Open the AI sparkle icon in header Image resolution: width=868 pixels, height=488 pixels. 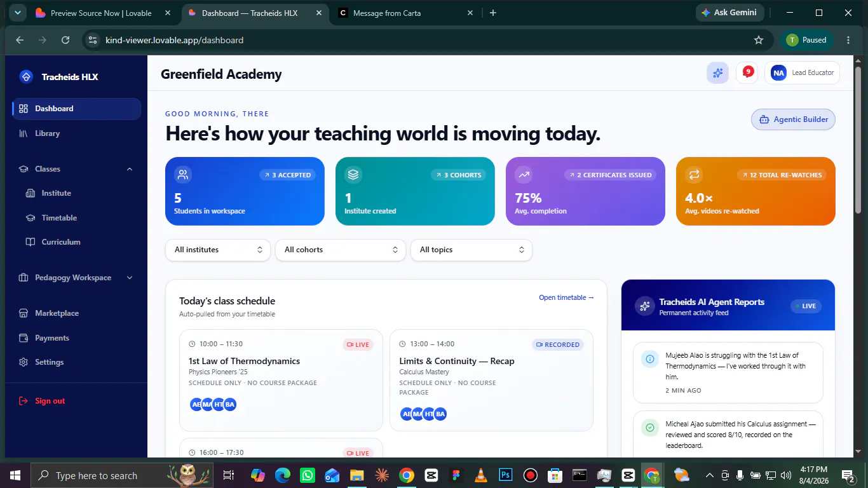[x=717, y=72]
